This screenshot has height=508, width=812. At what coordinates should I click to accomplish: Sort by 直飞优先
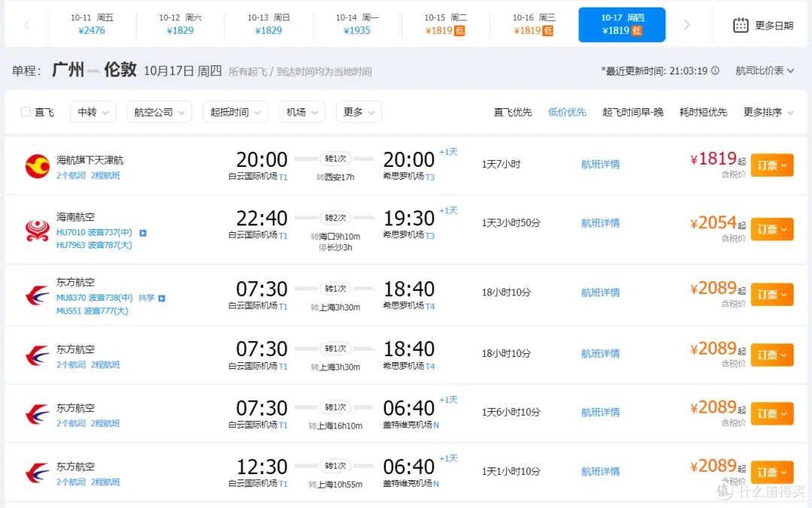[x=513, y=113]
